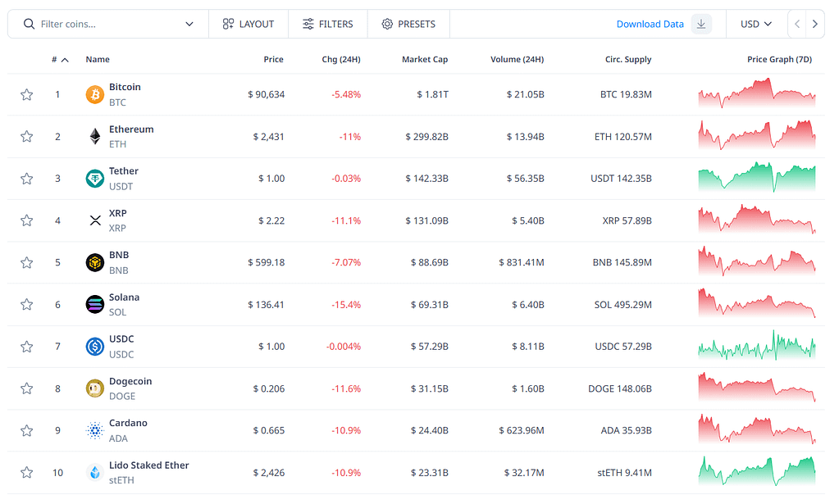The width and height of the screenshot is (839, 504).
Task: Add Lido Staked Ether to favorites
Action: pyautogui.click(x=27, y=472)
